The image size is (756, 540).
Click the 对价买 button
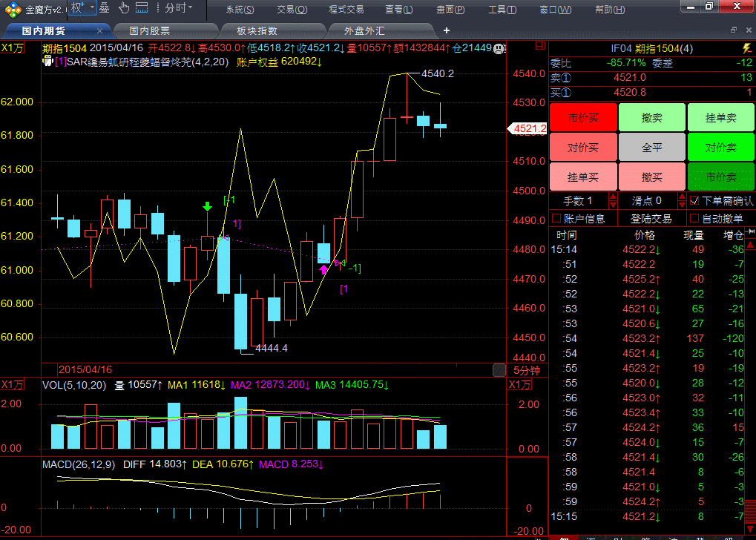tap(583, 147)
